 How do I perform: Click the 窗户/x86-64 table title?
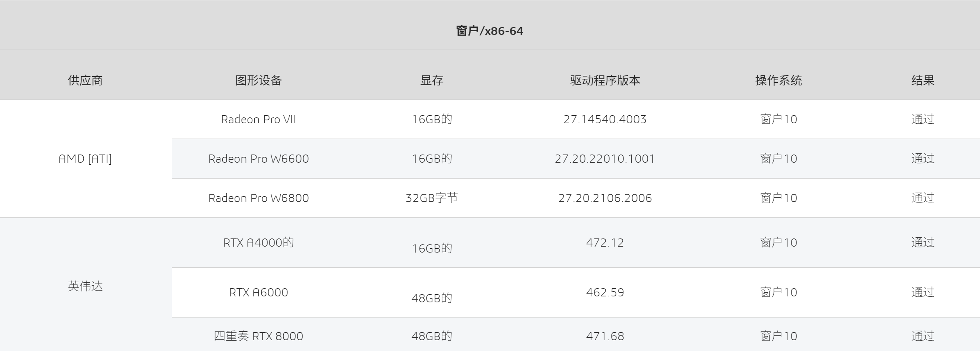click(x=489, y=31)
